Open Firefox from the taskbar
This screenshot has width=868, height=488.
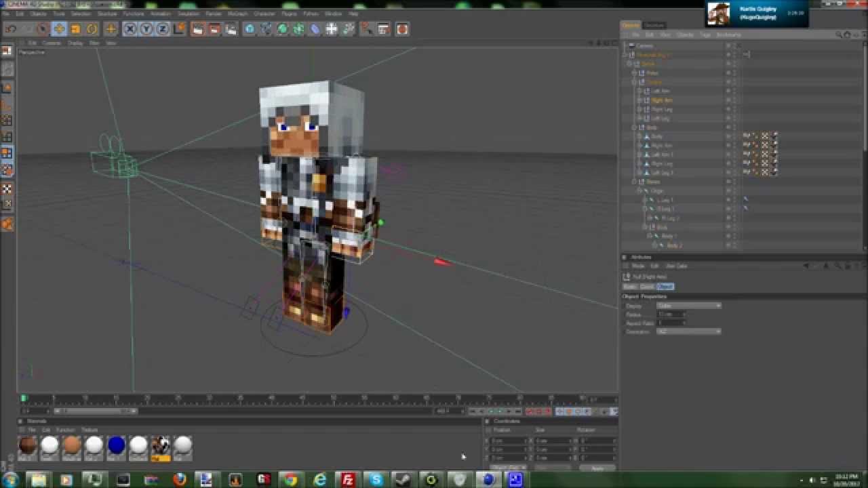pos(180,480)
